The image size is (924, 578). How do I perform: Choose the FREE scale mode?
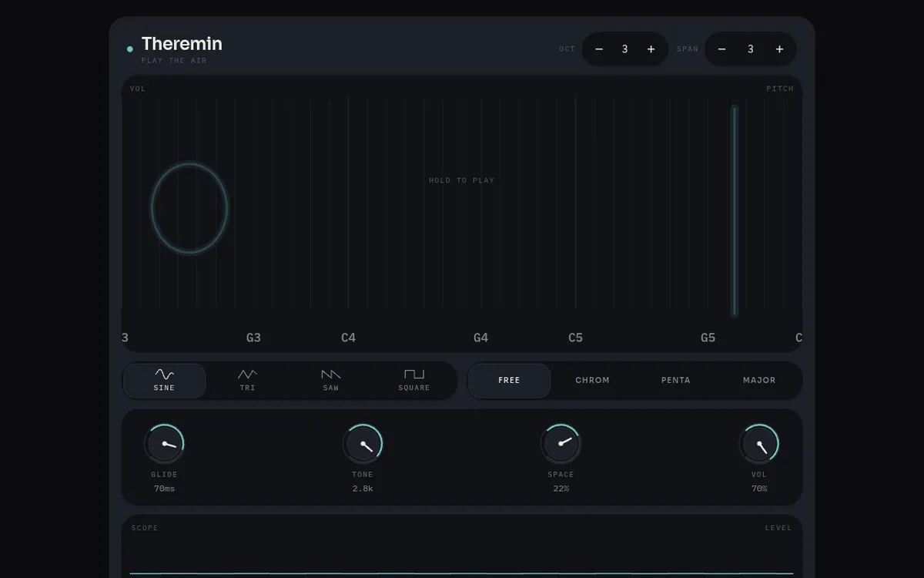tap(509, 381)
